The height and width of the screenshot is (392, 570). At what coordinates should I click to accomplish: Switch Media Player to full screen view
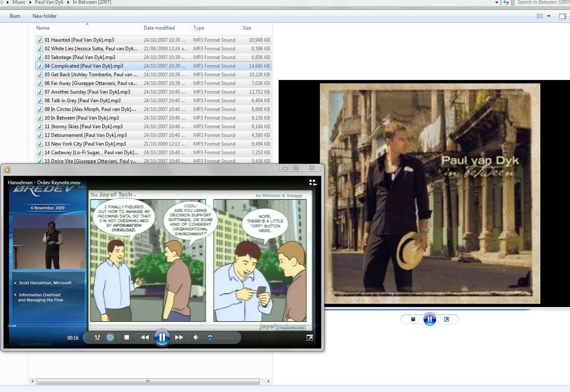pos(310,338)
